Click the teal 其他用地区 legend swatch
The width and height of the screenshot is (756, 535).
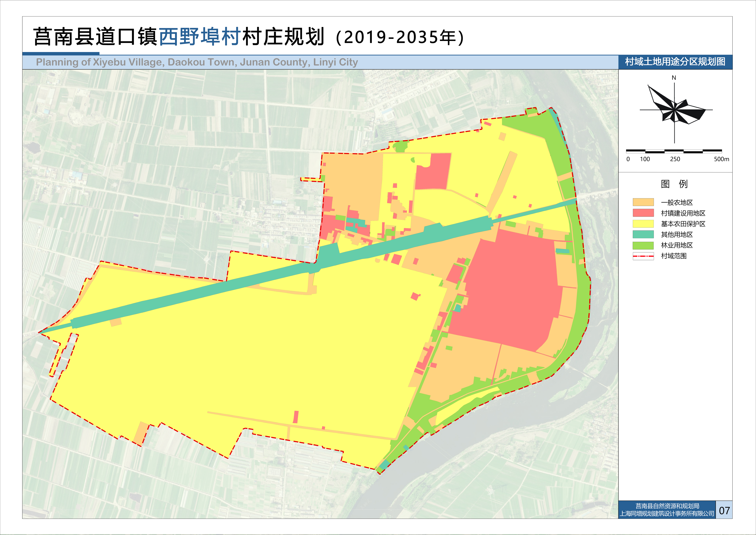(643, 234)
